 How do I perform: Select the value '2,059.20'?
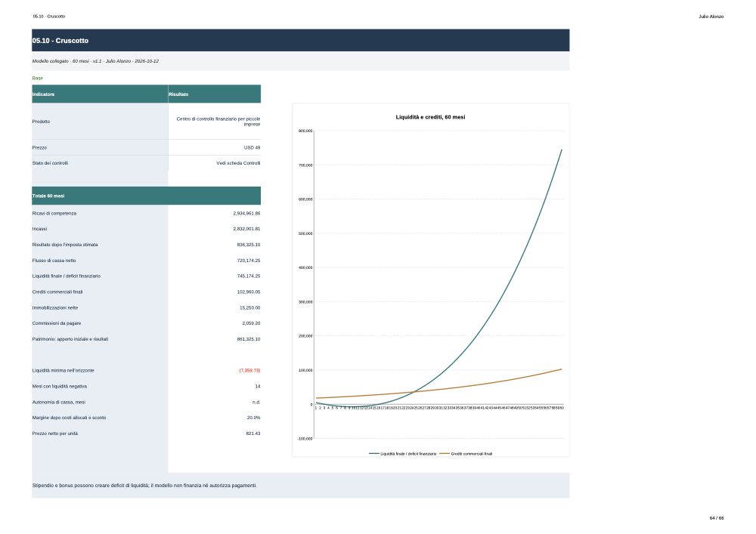[x=251, y=323]
